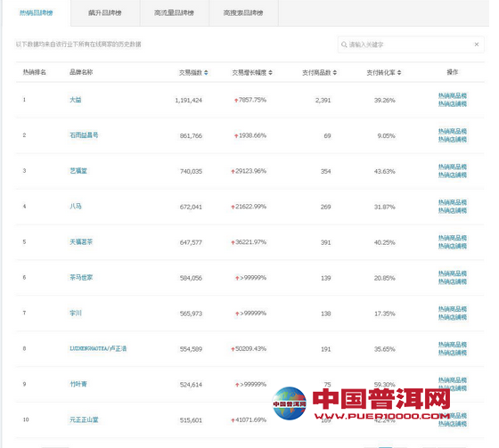499x448 pixels.
Task: Switch to the 热销品牌榜 tab
Action: 36,13
